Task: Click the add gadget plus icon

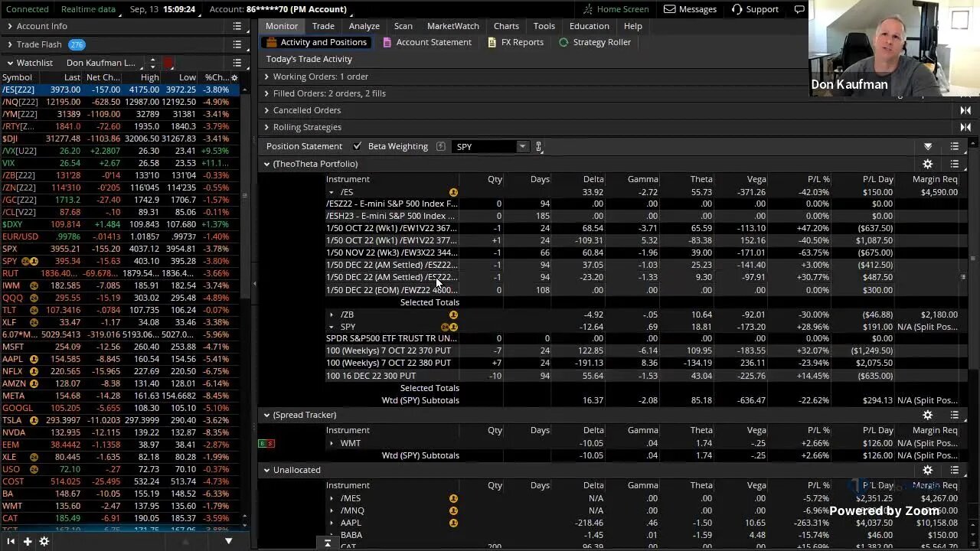Action: pyautogui.click(x=27, y=541)
